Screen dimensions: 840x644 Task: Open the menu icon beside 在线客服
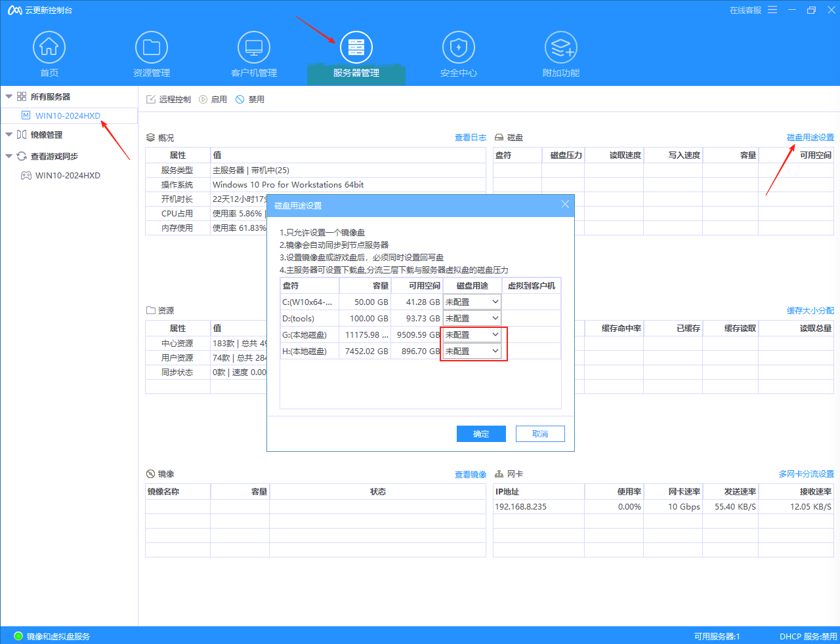coord(772,10)
